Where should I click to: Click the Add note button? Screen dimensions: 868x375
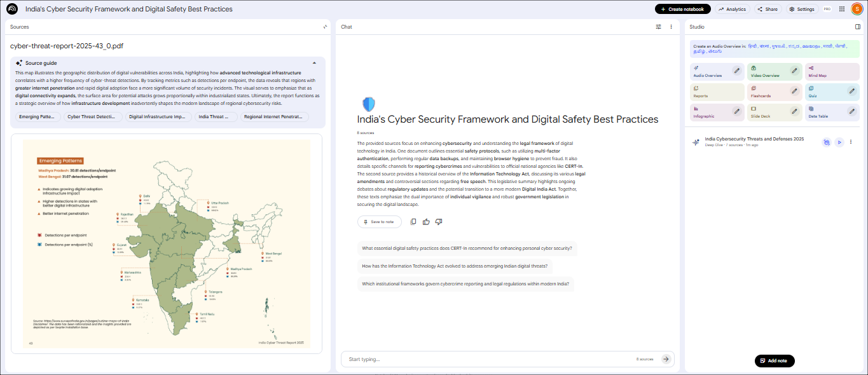pos(774,361)
